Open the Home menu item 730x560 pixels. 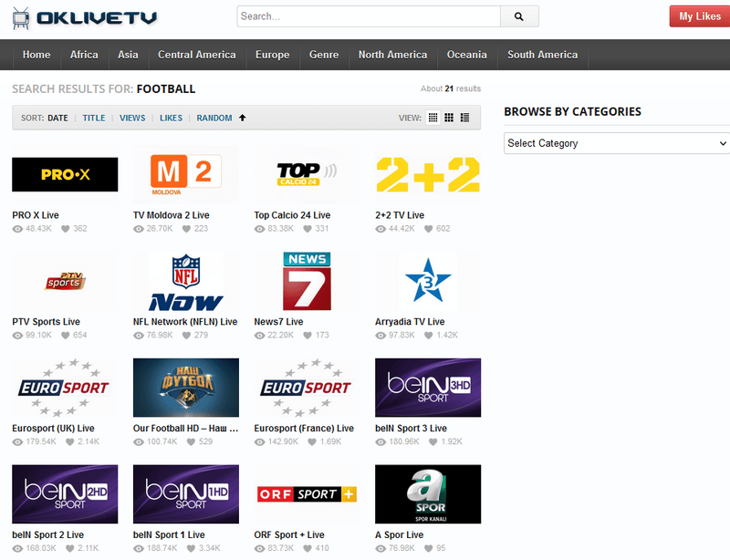point(36,55)
